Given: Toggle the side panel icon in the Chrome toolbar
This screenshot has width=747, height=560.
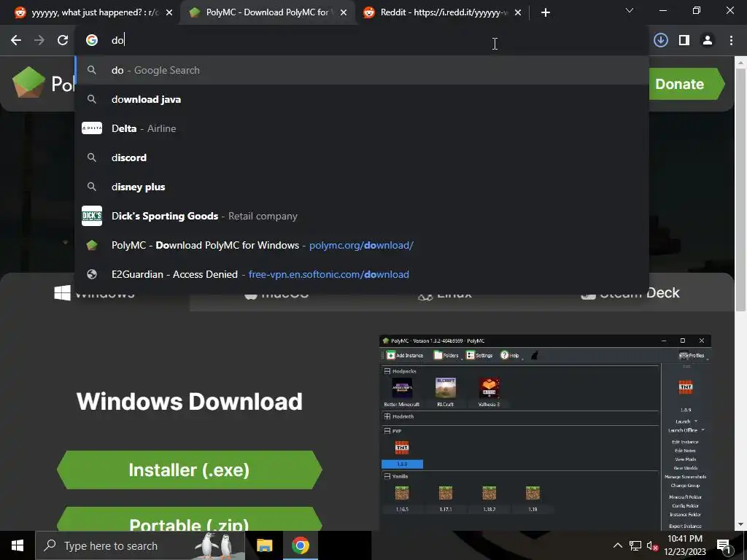Looking at the screenshot, I should 684,41.
